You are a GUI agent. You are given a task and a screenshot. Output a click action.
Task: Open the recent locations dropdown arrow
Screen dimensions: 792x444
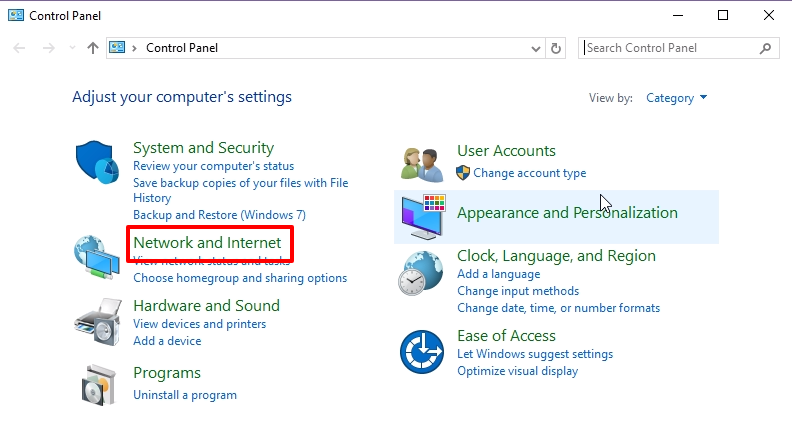pyautogui.click(x=72, y=48)
